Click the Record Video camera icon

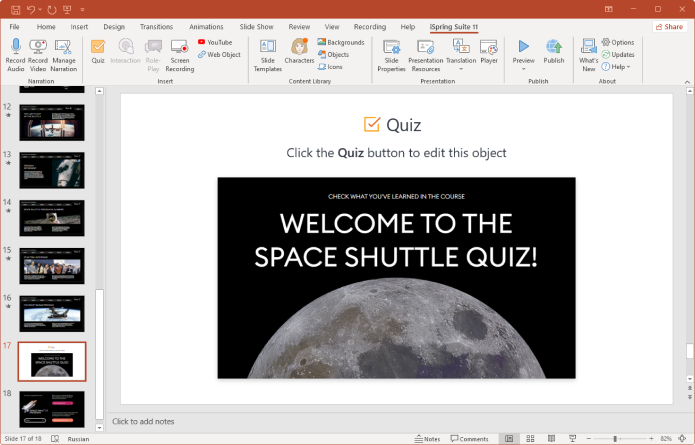(38, 46)
